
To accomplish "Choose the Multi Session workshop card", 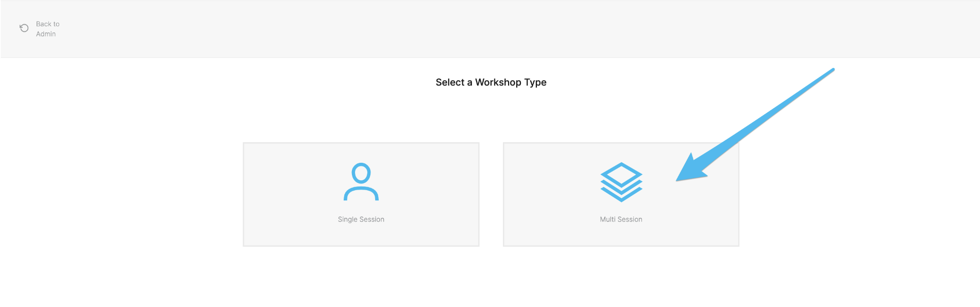I will tap(621, 194).
